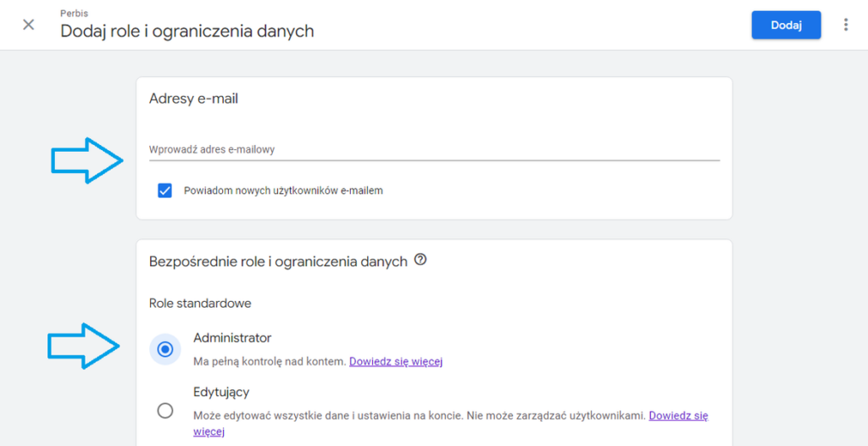The height and width of the screenshot is (446, 868).
Task: Select the Edytujący role radio button
Action: [165, 410]
